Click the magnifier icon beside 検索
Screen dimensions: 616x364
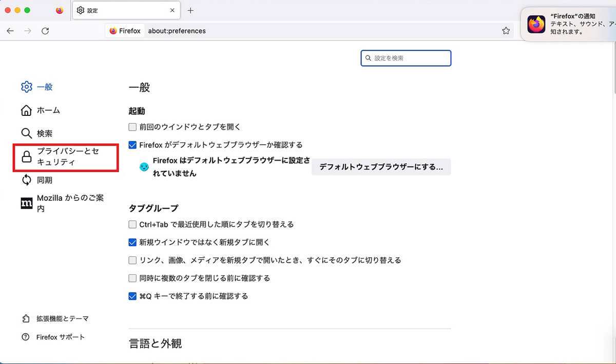coord(26,133)
